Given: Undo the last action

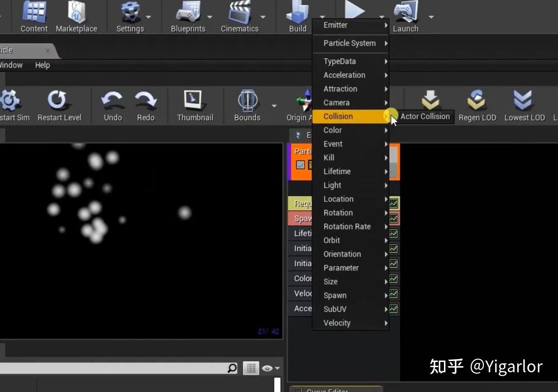Looking at the screenshot, I should (113, 100).
